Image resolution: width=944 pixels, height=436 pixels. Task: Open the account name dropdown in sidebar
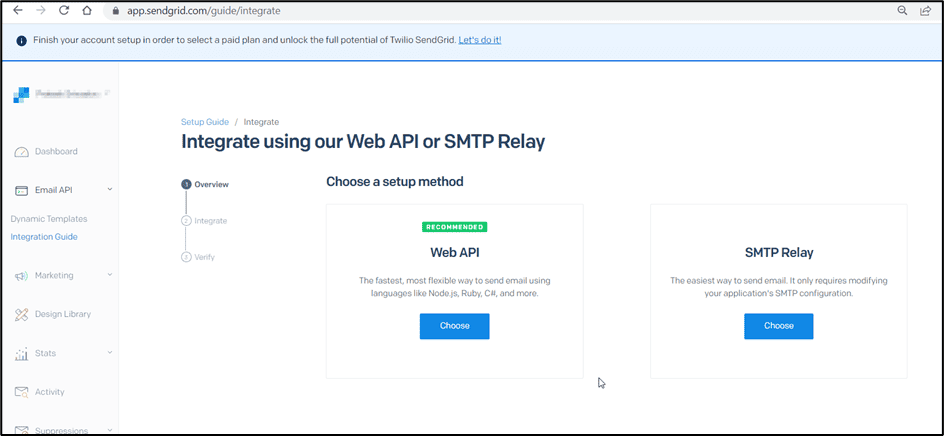[72, 93]
